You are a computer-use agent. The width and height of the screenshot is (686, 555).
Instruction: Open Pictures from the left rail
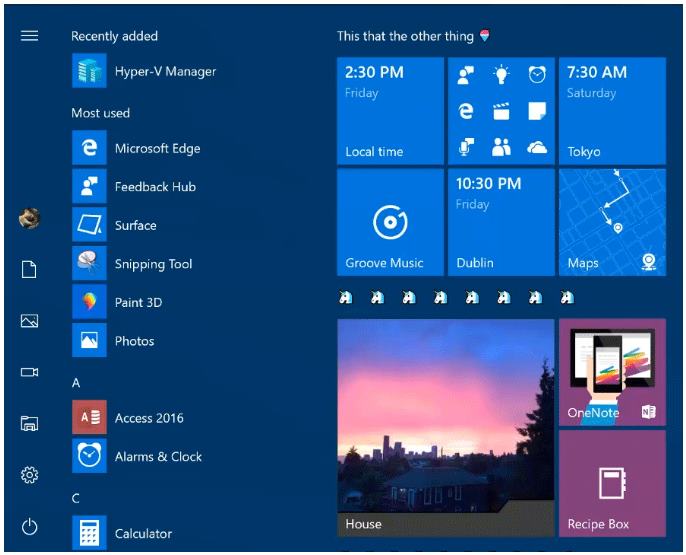29,321
